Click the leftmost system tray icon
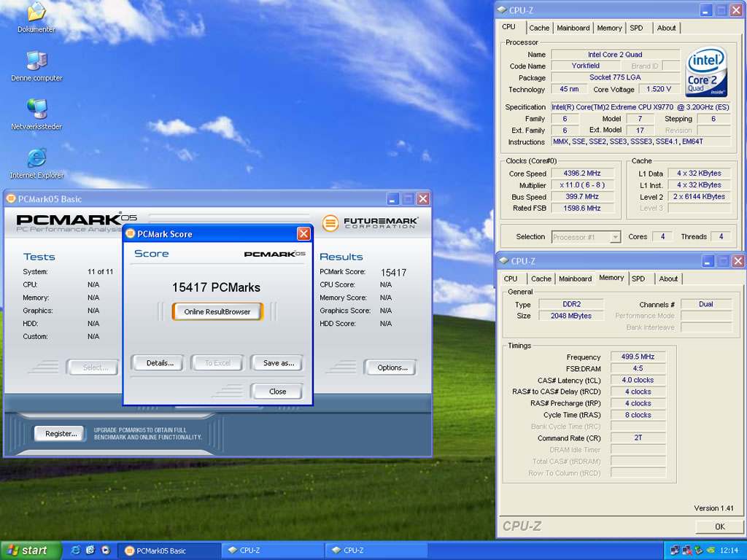The image size is (747, 560). coord(675,550)
